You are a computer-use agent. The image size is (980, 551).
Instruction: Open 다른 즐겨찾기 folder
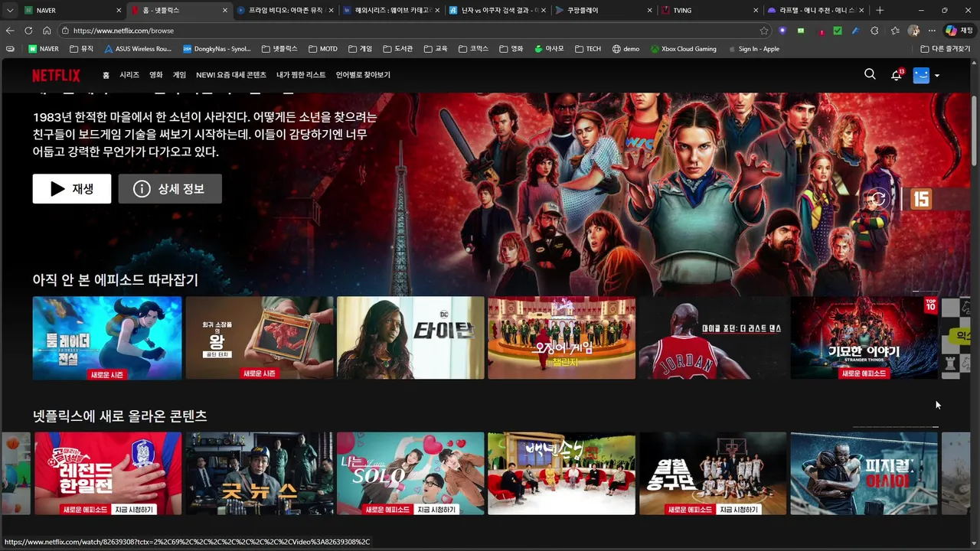(x=946, y=49)
